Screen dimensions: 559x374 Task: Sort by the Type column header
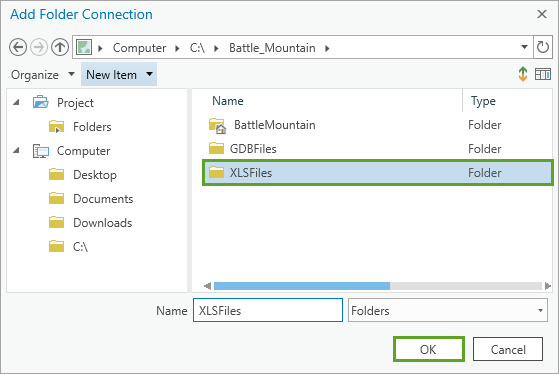pos(483,101)
